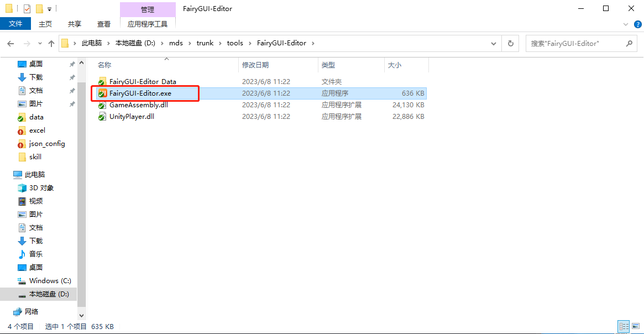The height and width of the screenshot is (334, 644).
Task: Click the FairyGUI-Editor.exe file icon
Action: pyautogui.click(x=102, y=93)
